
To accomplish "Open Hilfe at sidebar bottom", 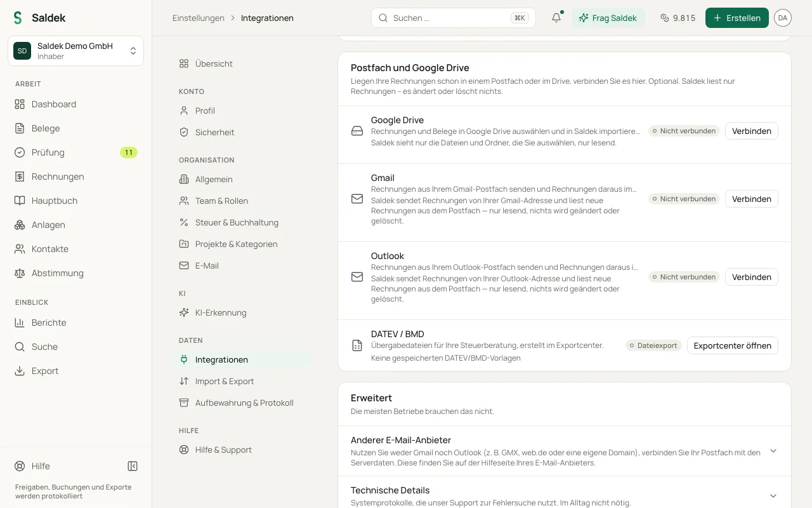I will 32,466.
